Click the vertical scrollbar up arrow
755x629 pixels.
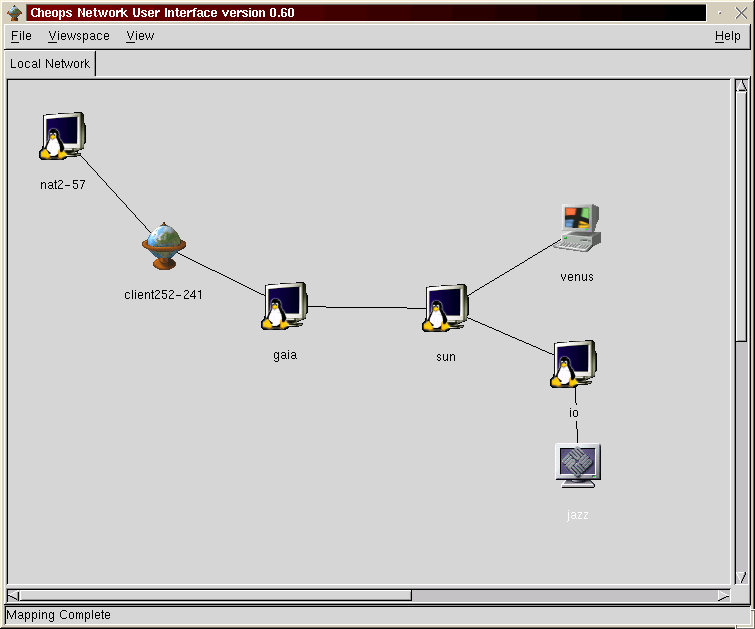(x=742, y=86)
